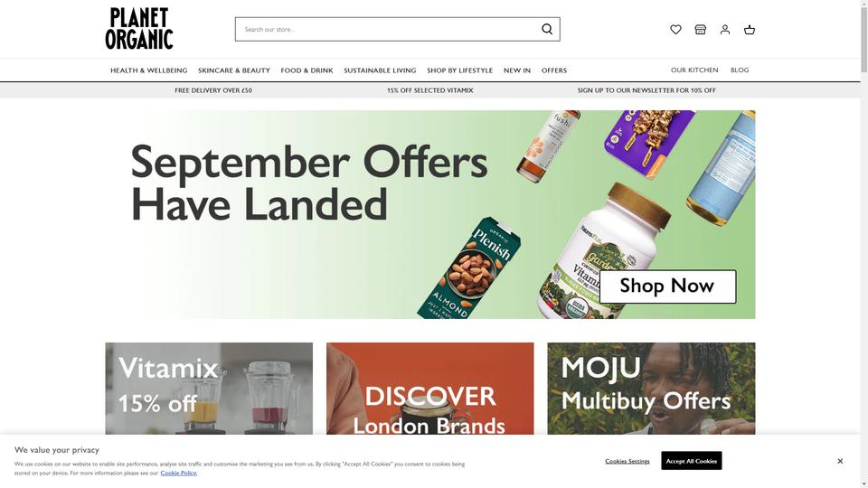Expand the Sustainable Living menu
Image resolution: width=868 pixels, height=488 pixels.
point(380,70)
